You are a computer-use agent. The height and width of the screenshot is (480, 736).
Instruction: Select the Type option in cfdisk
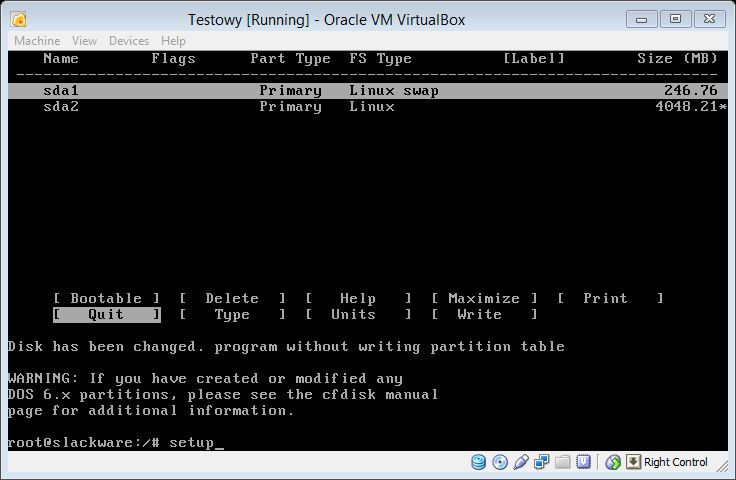click(232, 314)
